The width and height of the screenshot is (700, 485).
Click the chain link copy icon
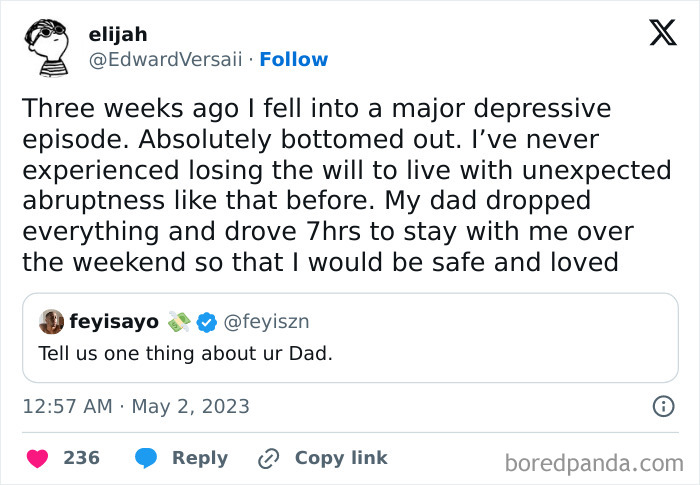(268, 458)
